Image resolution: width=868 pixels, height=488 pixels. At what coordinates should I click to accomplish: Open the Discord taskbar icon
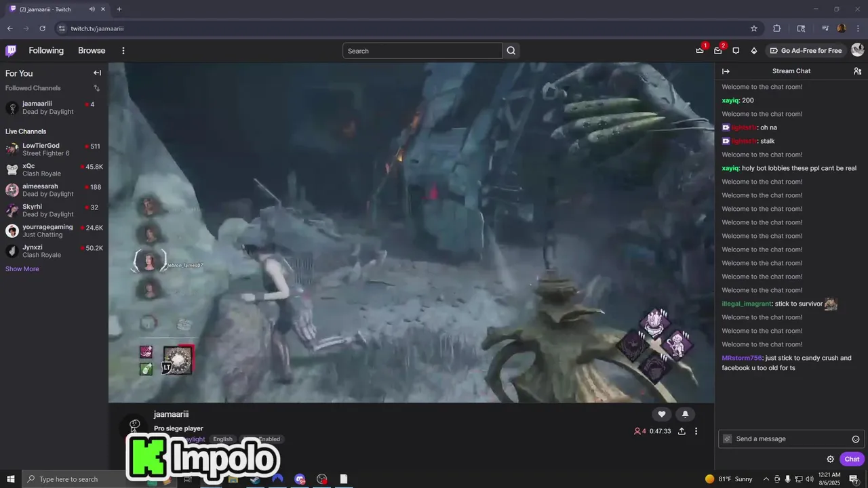300,479
